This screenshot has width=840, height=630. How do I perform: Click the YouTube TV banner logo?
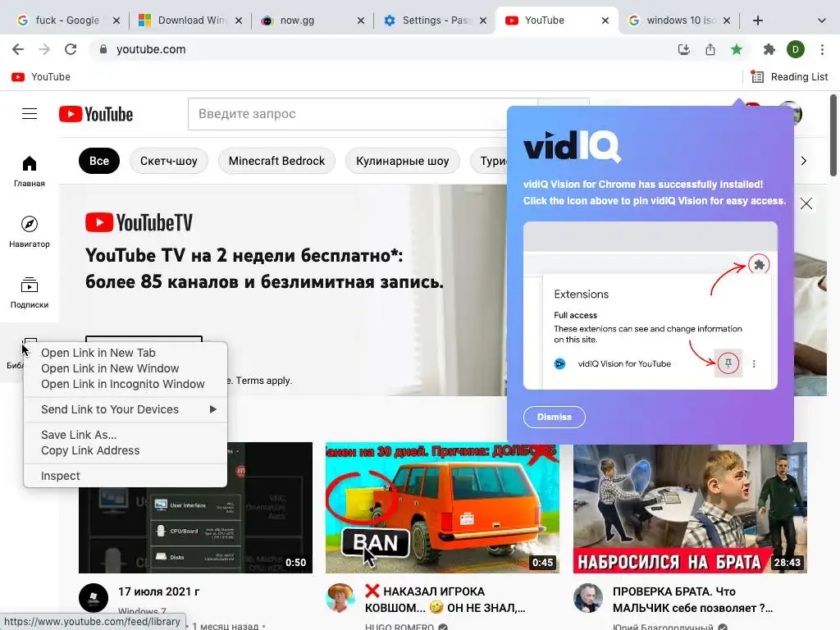point(139,222)
